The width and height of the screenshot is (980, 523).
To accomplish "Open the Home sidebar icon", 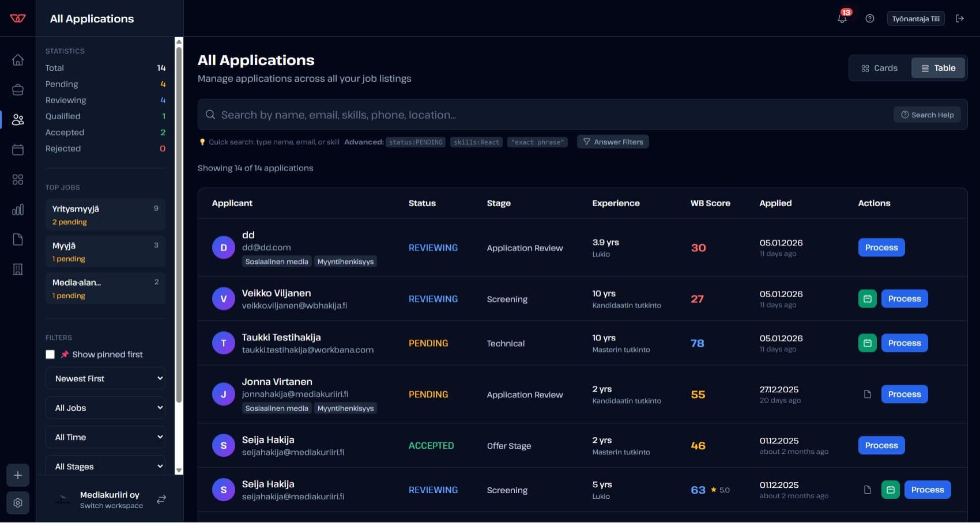I will click(x=18, y=60).
